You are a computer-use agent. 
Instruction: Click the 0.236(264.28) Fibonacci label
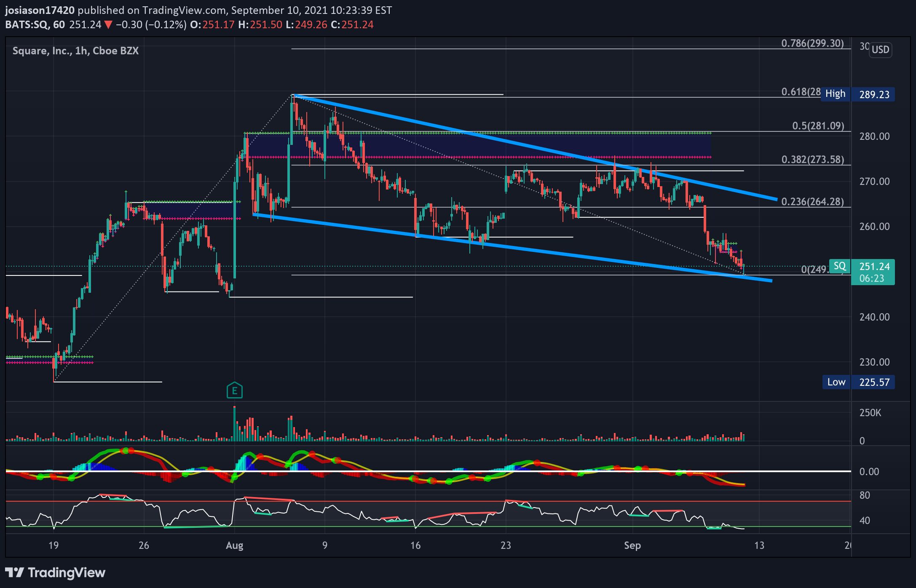pos(813,201)
